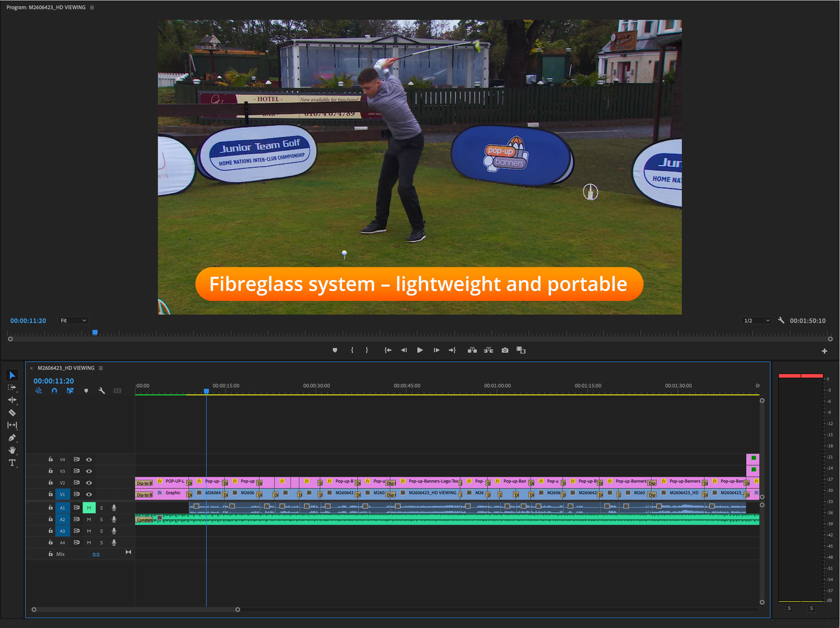840x628 pixels.
Task: Click the Add Marker icon in program monitor
Action: coord(335,350)
